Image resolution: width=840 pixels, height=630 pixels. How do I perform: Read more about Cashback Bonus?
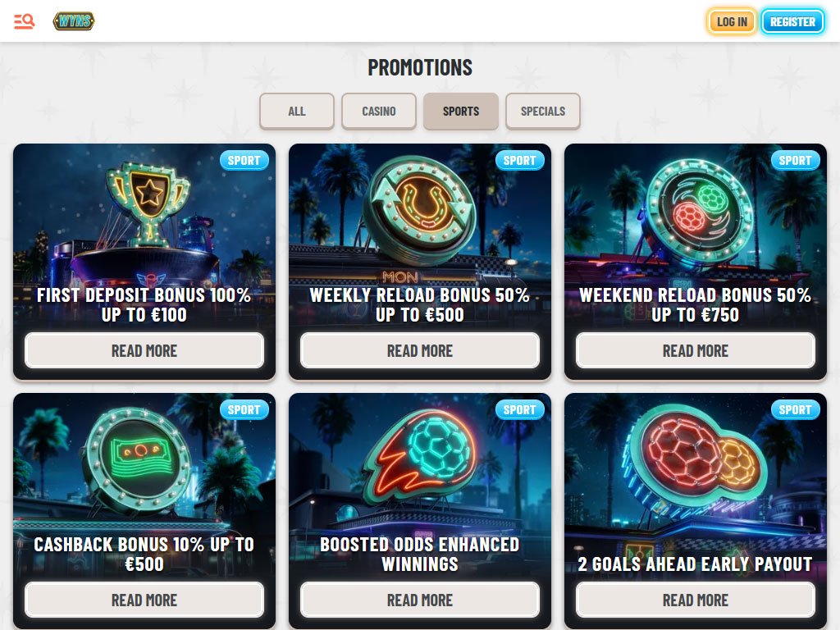[x=144, y=600]
